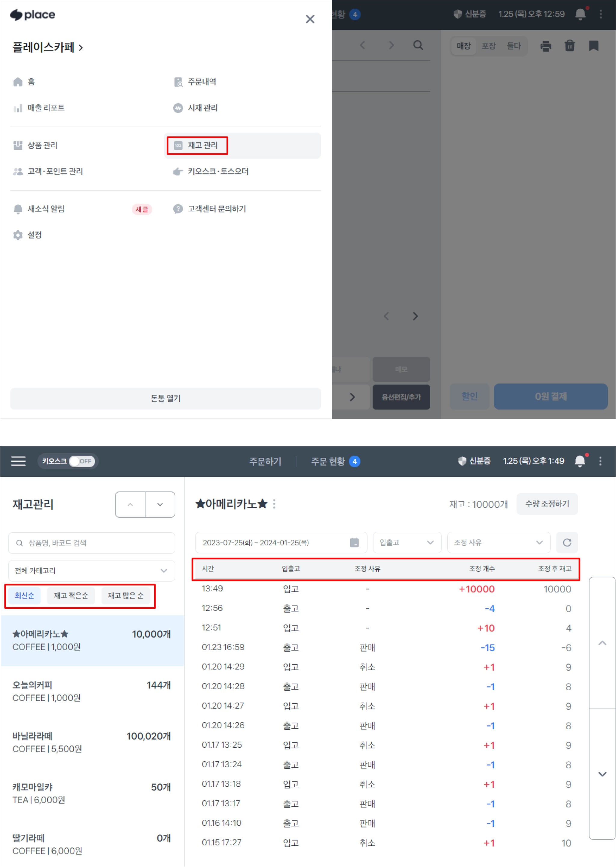Select the 재고 많은 순 sort option
The height and width of the screenshot is (867, 616).
pyautogui.click(x=125, y=595)
